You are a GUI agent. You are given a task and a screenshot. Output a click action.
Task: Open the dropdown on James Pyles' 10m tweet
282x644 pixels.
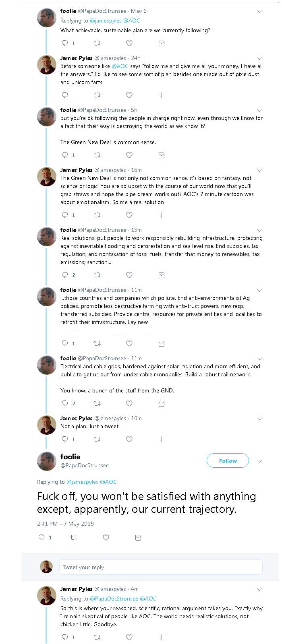tap(259, 419)
